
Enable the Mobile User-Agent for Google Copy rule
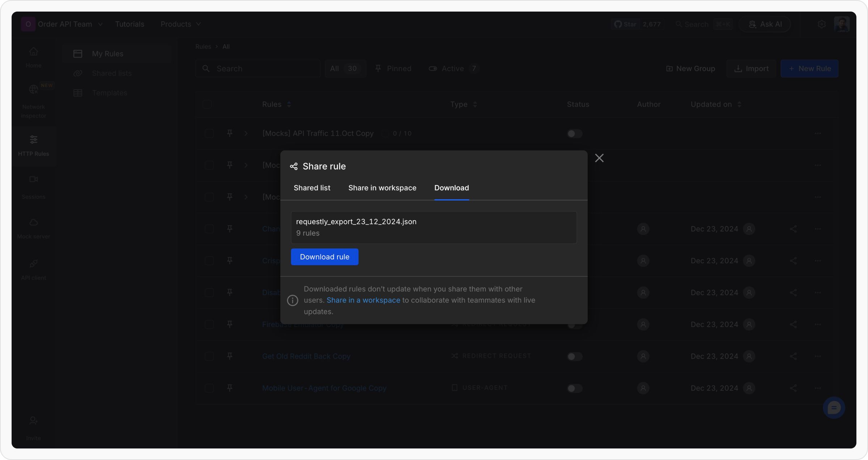tap(574, 388)
